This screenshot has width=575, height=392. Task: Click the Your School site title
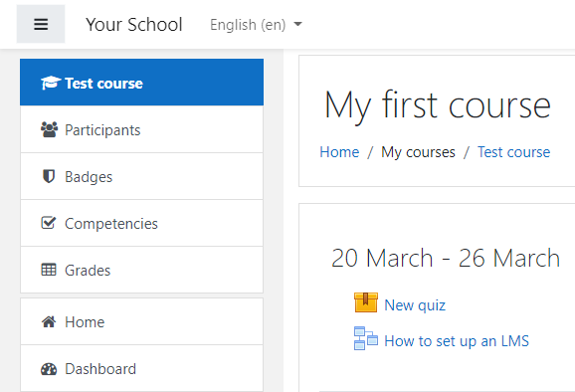pyautogui.click(x=134, y=25)
